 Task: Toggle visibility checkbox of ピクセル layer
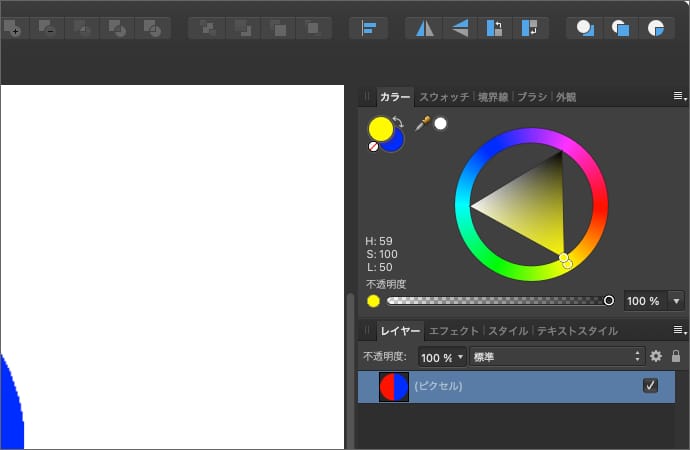pos(651,386)
